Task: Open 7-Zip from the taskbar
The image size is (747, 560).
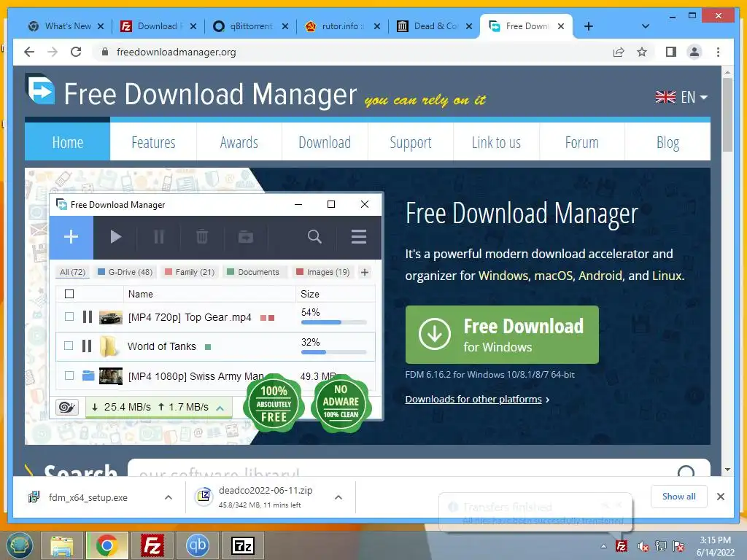Action: click(x=242, y=545)
